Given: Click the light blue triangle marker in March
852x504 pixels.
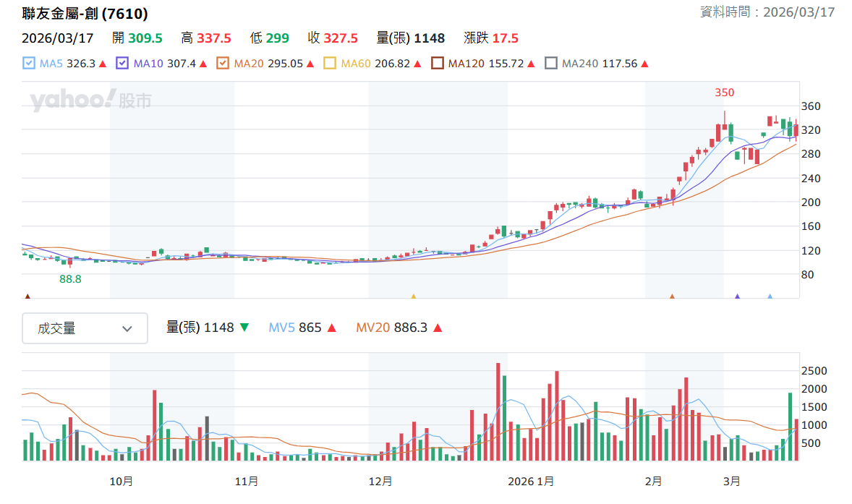Looking at the screenshot, I should click(770, 296).
